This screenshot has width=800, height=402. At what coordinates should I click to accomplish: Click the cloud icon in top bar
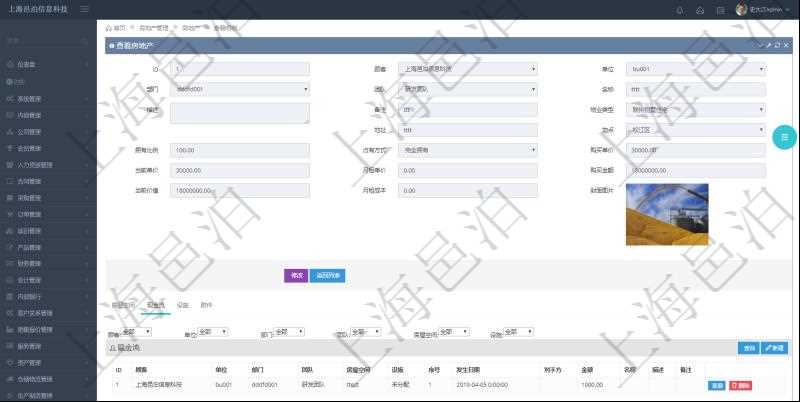700,10
